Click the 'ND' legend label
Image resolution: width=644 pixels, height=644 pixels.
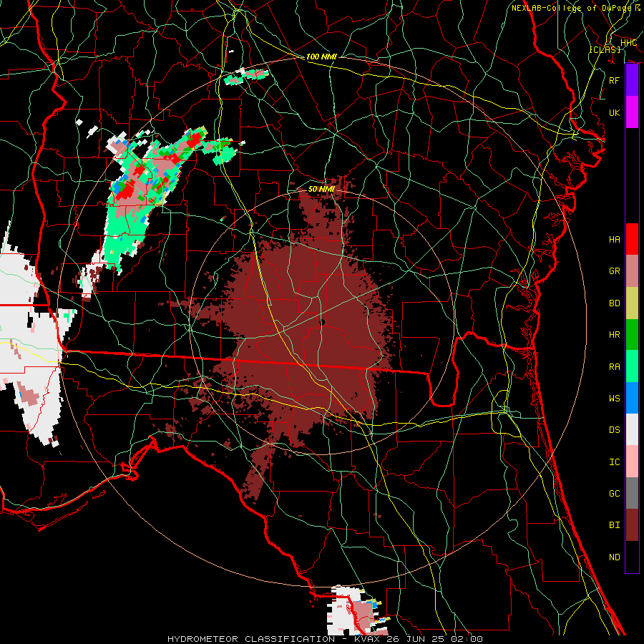click(614, 557)
